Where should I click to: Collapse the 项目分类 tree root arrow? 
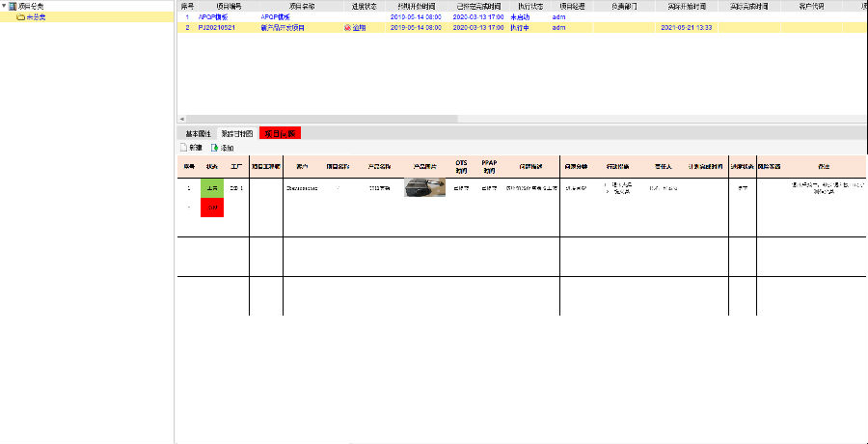[x=4, y=6]
